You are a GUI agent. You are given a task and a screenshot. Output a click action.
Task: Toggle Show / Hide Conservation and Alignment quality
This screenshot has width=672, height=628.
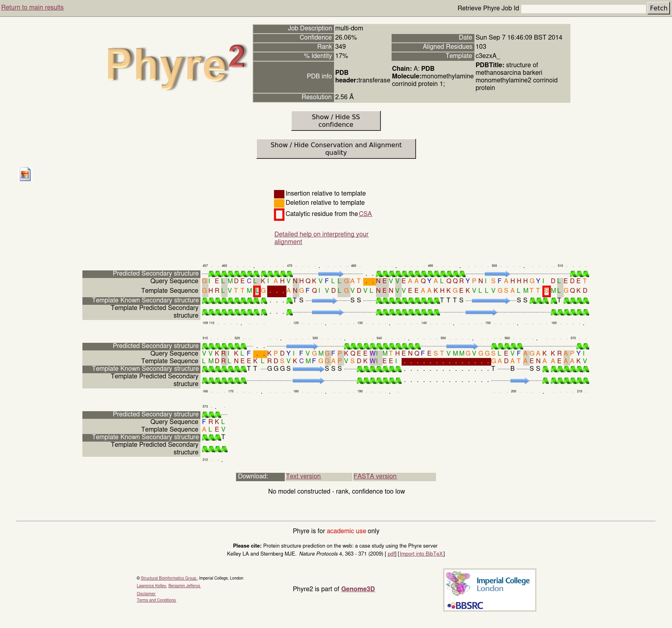pyautogui.click(x=336, y=149)
